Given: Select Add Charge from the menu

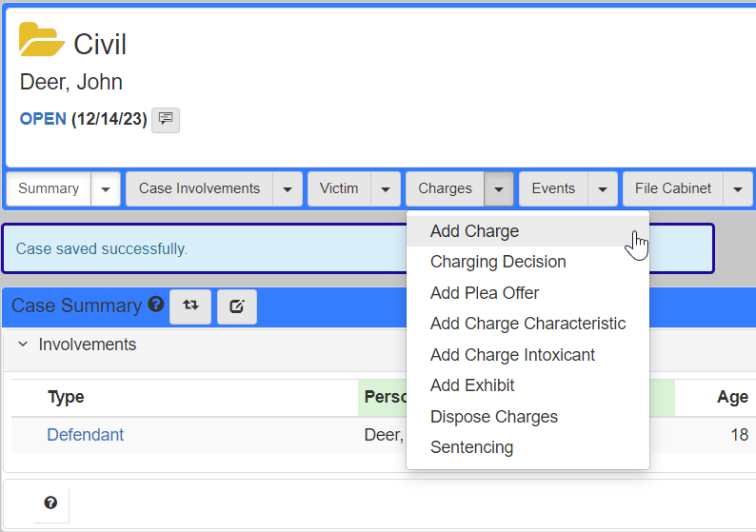Looking at the screenshot, I should pos(474,231).
